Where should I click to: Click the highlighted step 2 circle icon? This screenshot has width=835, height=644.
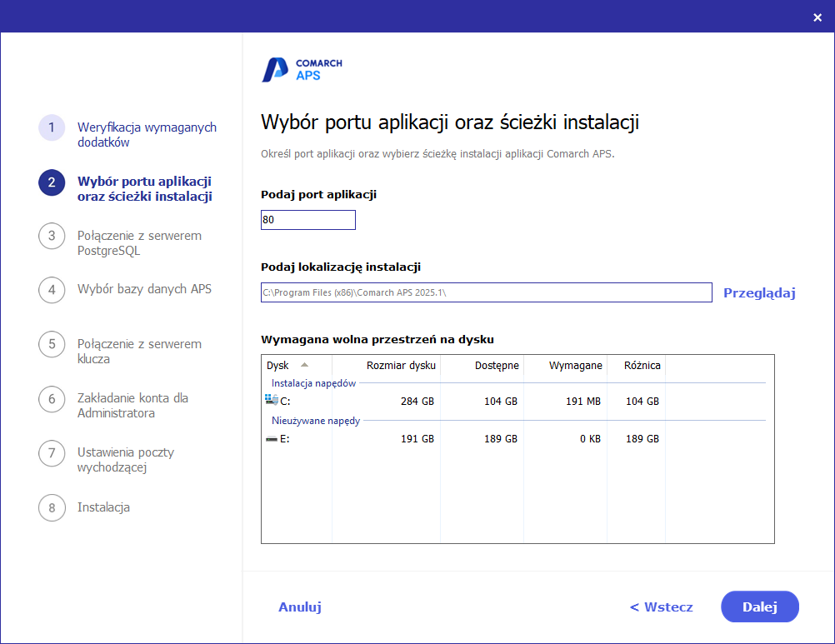point(51,182)
